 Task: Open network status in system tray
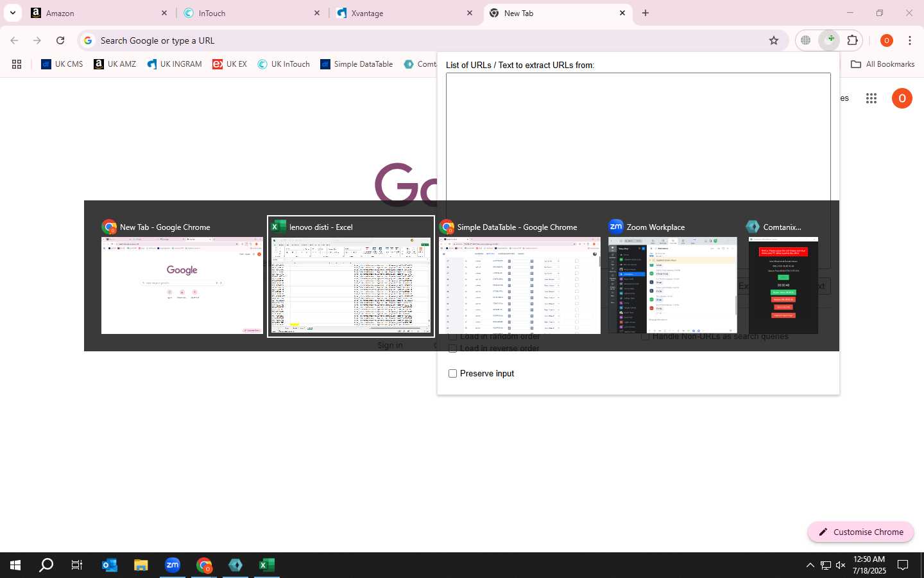pyautogui.click(x=826, y=565)
